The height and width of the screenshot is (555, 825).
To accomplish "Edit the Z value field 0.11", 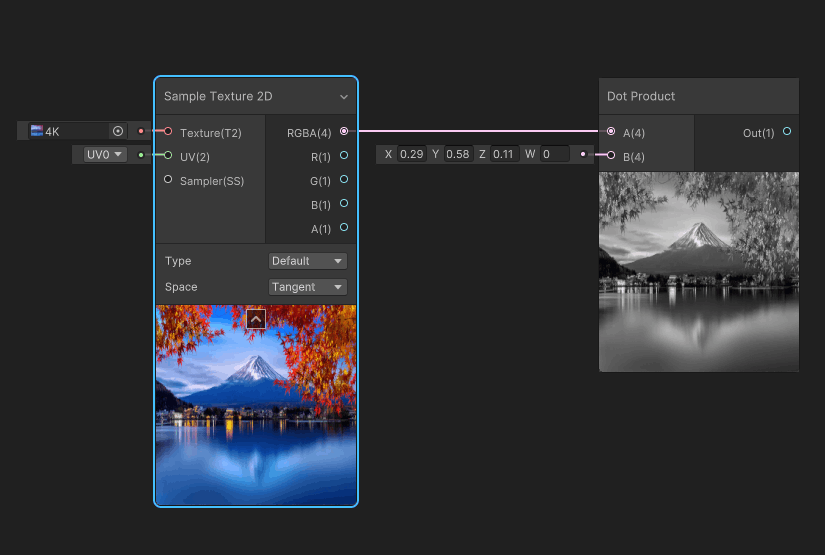I will click(x=504, y=154).
